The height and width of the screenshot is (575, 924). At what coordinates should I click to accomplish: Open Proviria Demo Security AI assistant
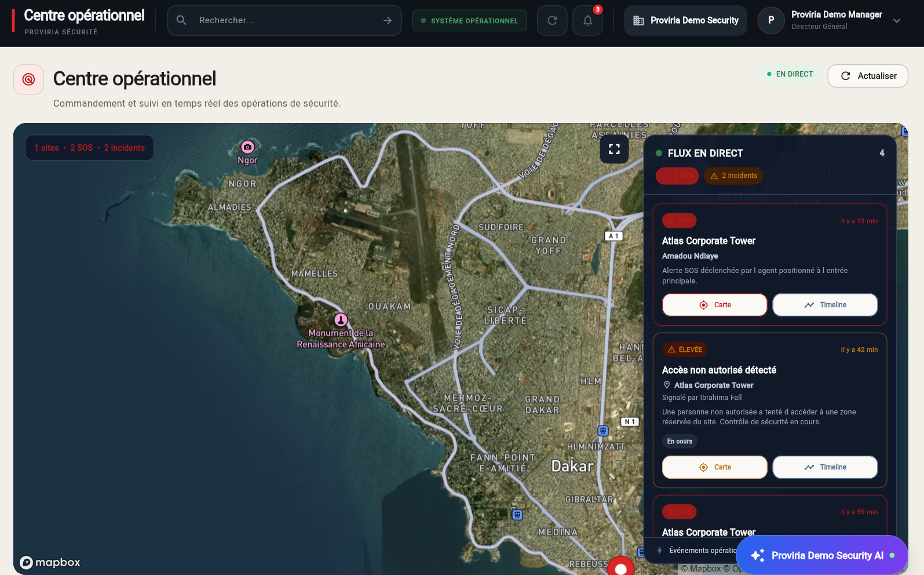pyautogui.click(x=821, y=555)
